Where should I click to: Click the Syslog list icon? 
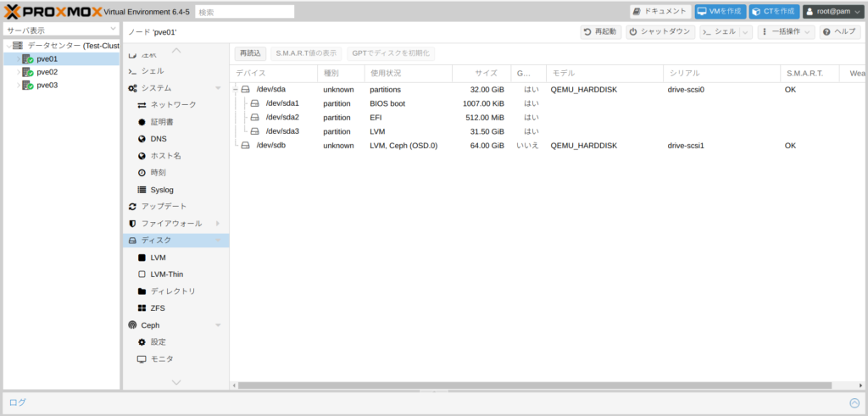[142, 190]
